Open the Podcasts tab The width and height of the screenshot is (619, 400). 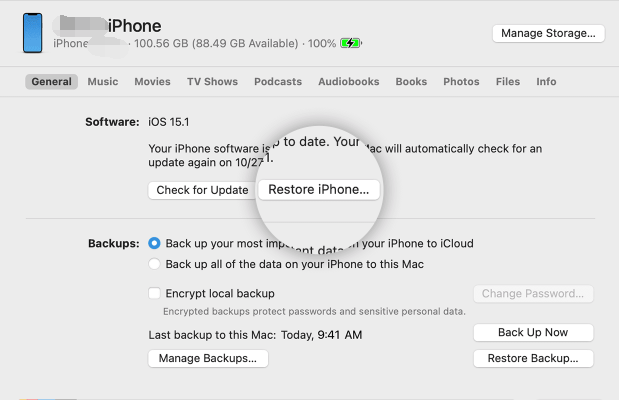pyautogui.click(x=278, y=81)
